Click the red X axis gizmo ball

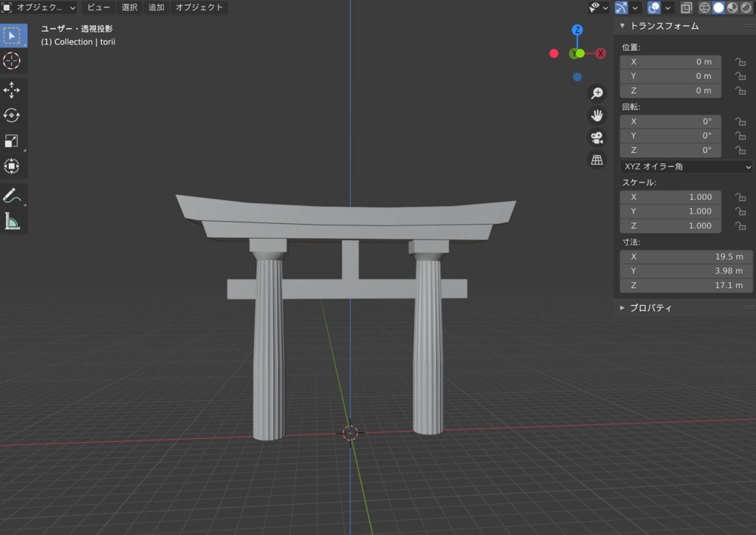point(600,53)
